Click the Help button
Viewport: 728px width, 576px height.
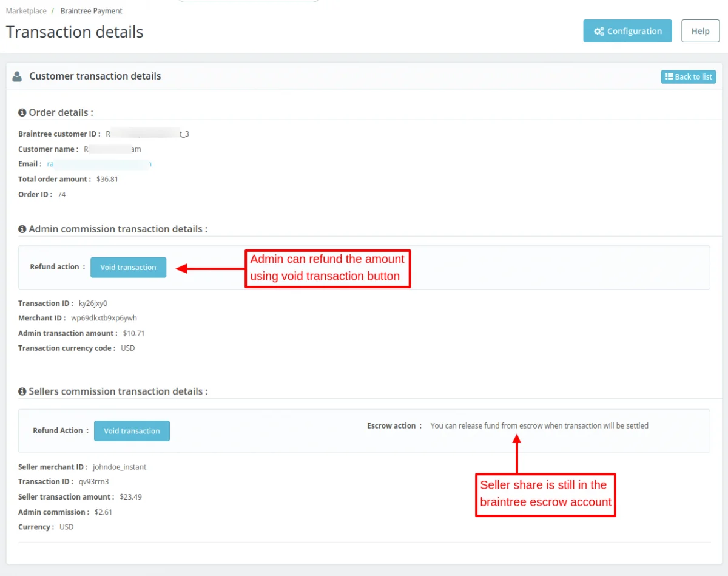pos(700,31)
